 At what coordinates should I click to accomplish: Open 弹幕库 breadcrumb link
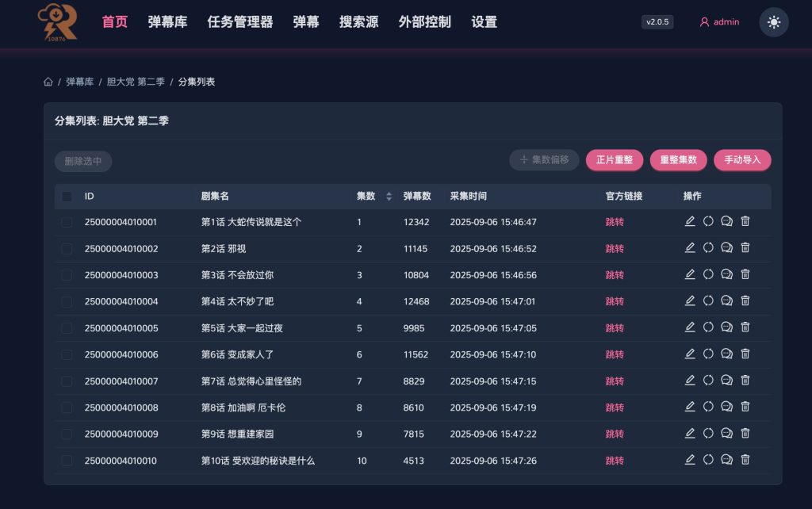coord(80,82)
